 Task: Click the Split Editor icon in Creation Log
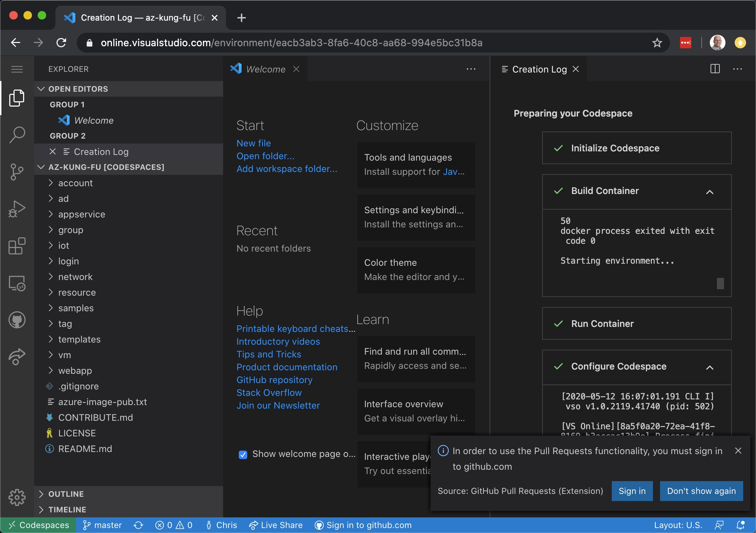[x=715, y=69]
